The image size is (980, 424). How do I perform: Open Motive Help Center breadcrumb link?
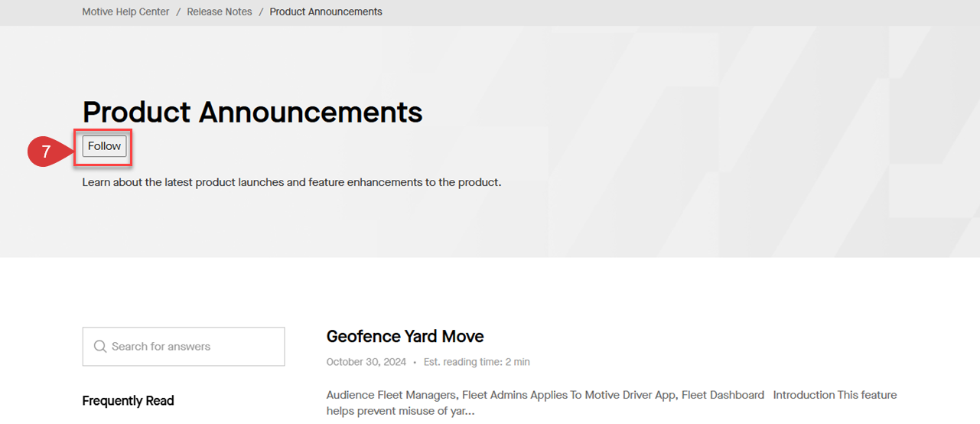tap(125, 12)
